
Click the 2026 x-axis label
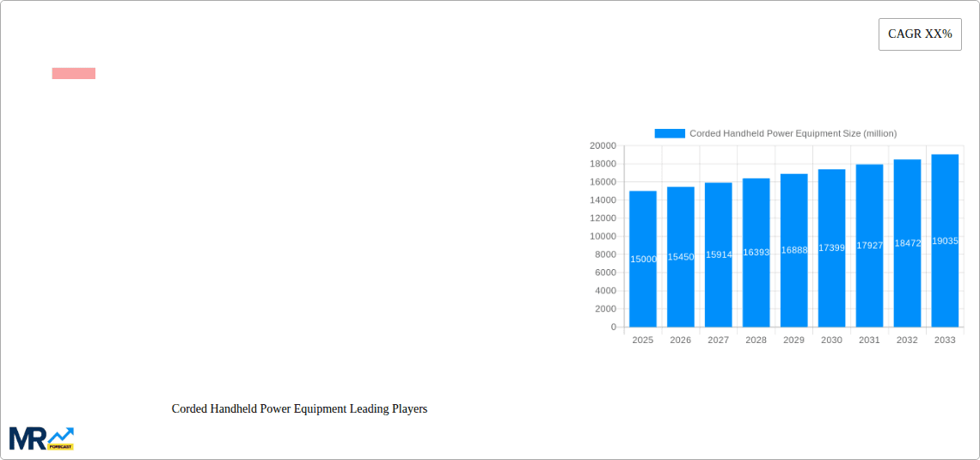coord(681,340)
